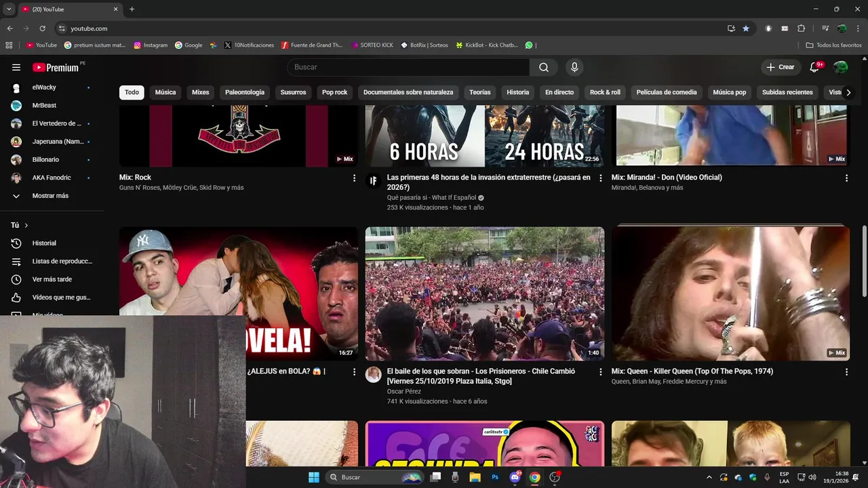Open the YouTube hamburger guide menu

[x=16, y=67]
